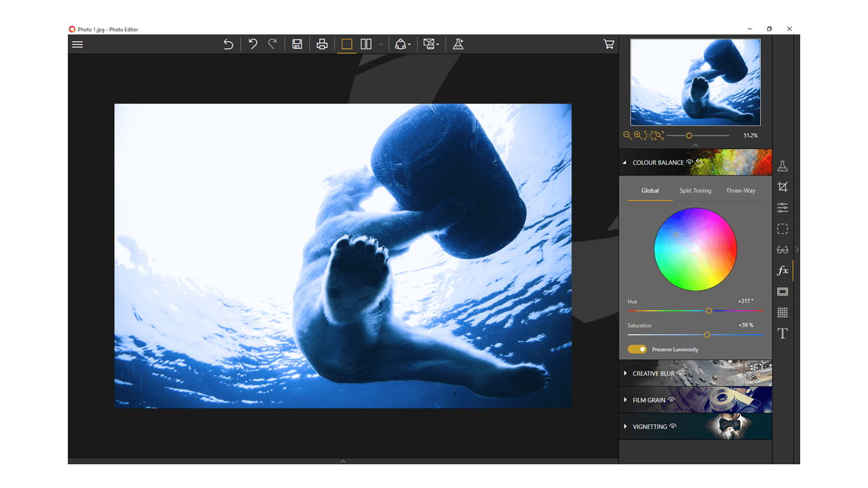
Task: Click the Undo arrow in the toolbar
Action: click(252, 43)
